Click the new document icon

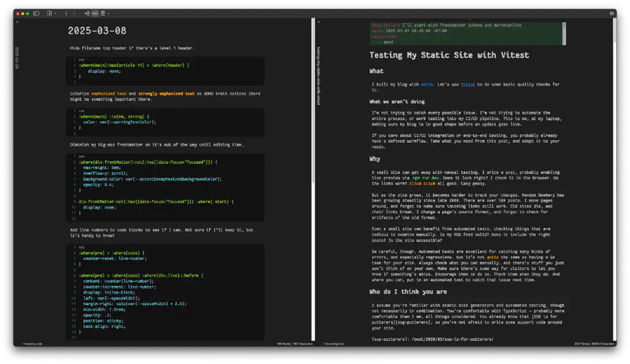pos(50,13)
